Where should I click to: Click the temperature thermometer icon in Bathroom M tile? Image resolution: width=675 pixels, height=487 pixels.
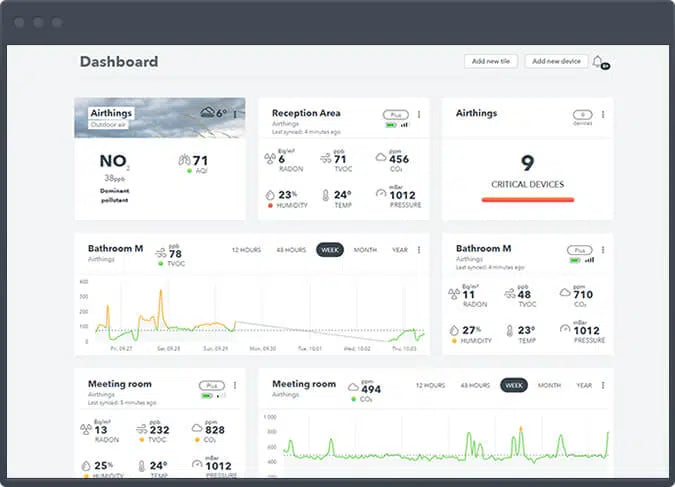[509, 330]
